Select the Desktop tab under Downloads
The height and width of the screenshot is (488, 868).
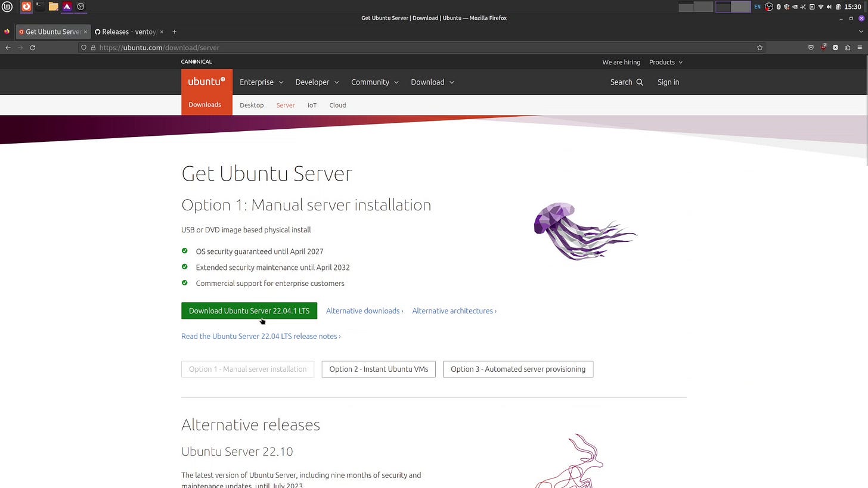[251, 105]
